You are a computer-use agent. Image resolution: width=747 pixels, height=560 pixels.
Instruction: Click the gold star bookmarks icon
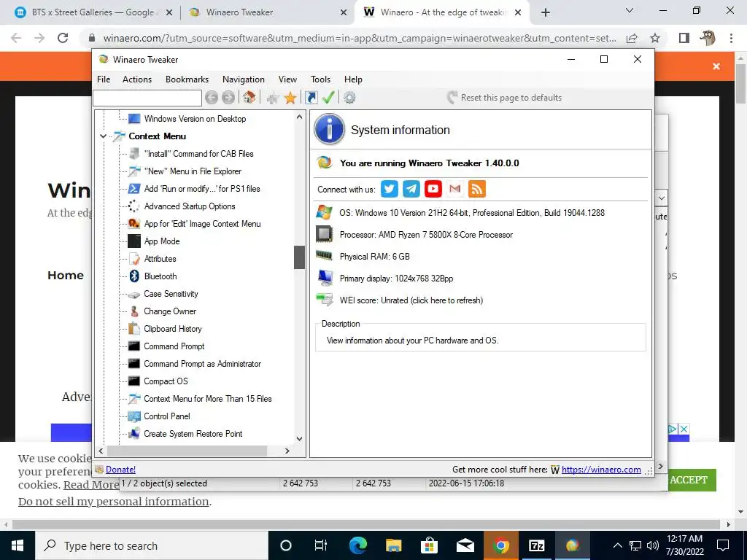click(290, 98)
